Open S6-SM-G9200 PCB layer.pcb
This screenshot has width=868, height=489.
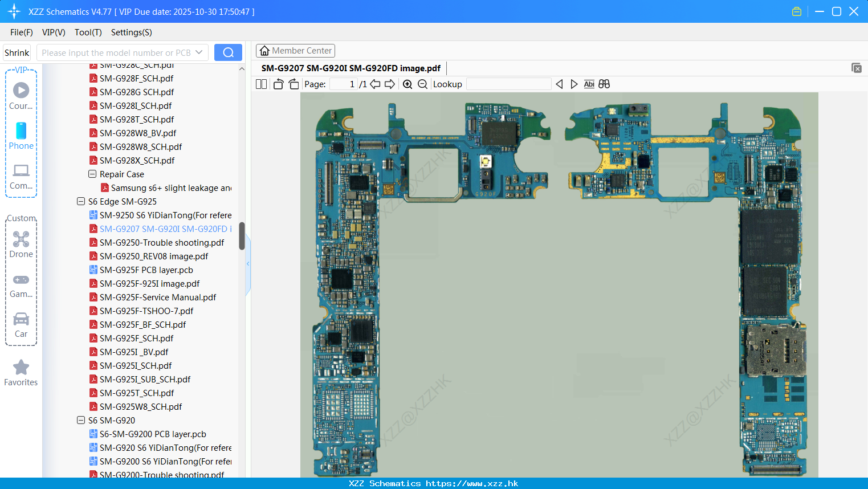click(153, 434)
